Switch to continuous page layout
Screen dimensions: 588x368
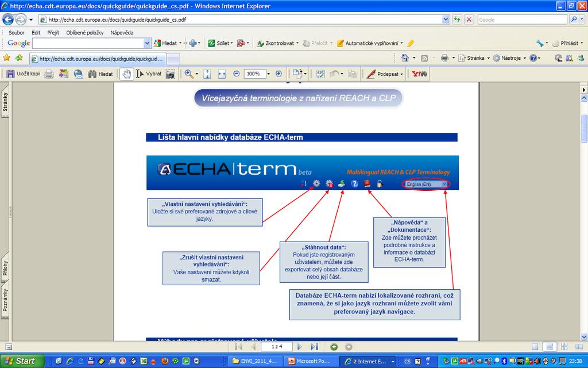click(550, 347)
